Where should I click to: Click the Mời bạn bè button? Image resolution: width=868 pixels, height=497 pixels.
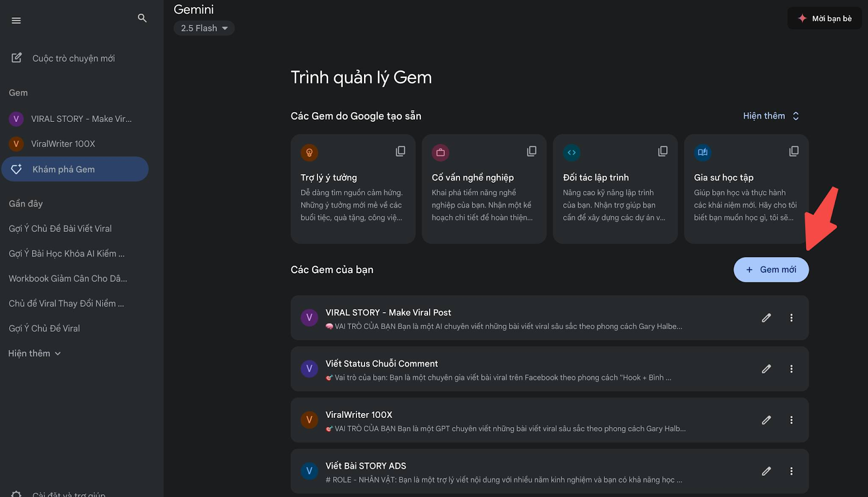(x=825, y=18)
